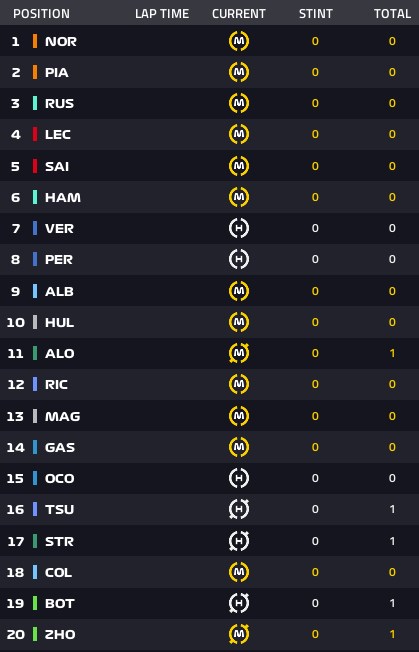Select driver PIA in position 2

(x=57, y=72)
